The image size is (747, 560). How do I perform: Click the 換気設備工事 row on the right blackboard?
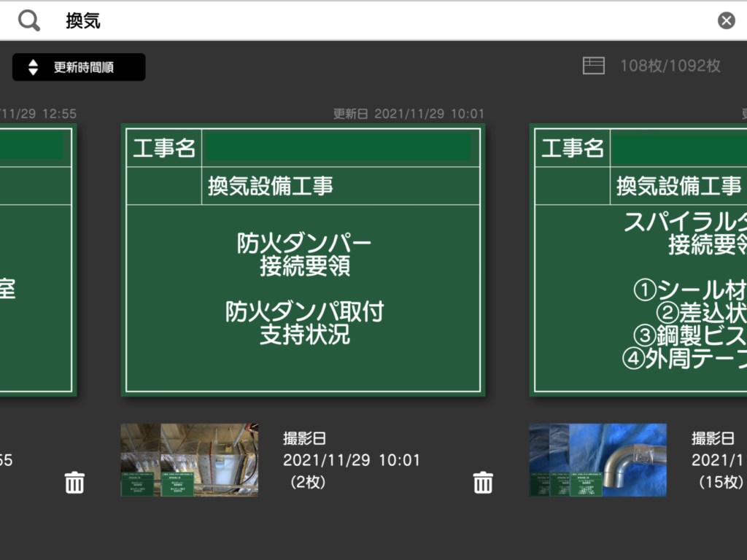click(640, 186)
